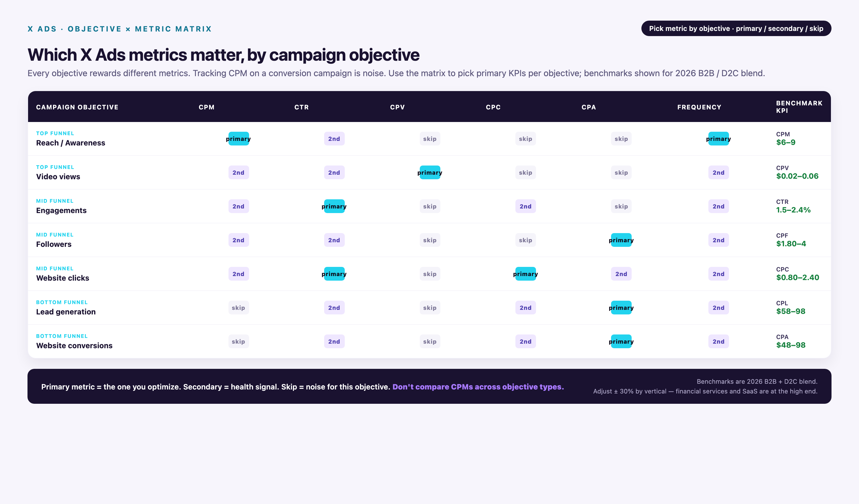
Task: Select the Reach / Awareness row label
Action: tap(70, 143)
